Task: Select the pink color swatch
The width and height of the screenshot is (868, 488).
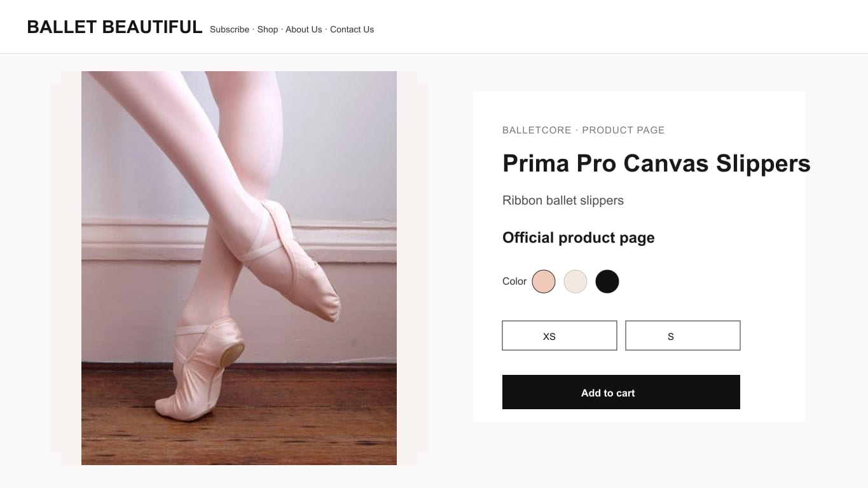Action: (544, 281)
